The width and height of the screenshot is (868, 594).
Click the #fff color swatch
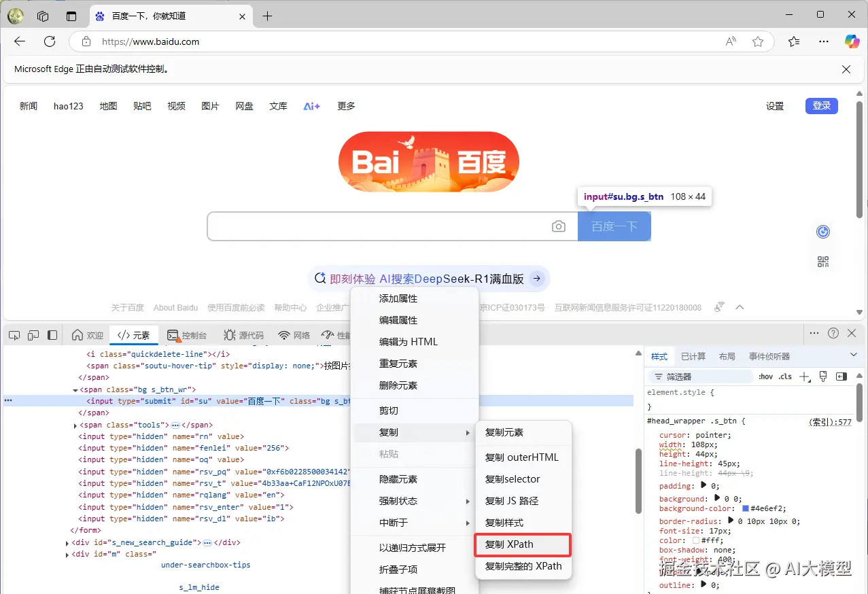point(696,540)
